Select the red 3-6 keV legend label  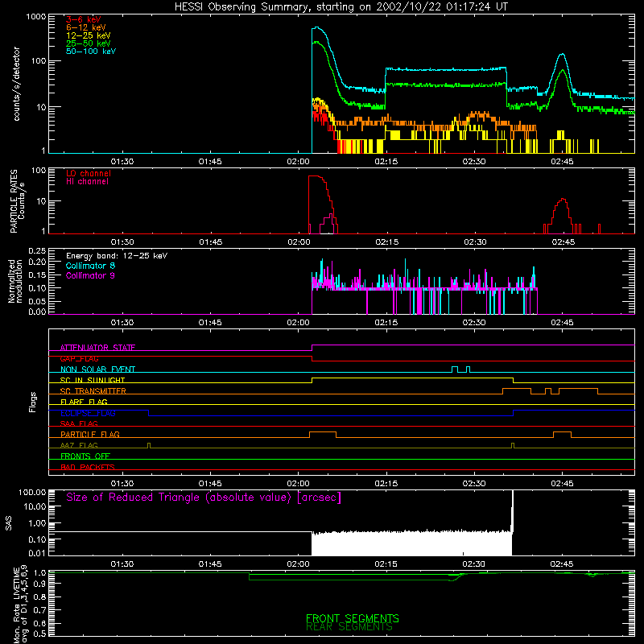pyautogui.click(x=84, y=19)
